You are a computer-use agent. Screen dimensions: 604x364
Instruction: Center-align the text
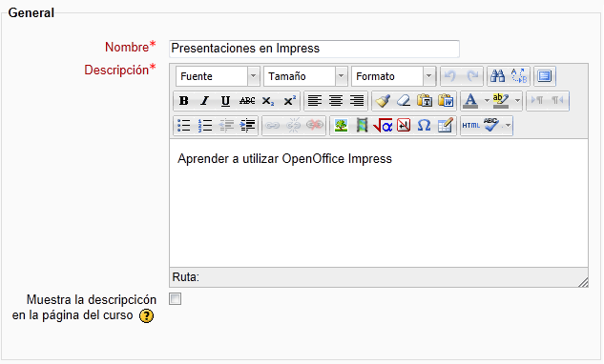336,101
